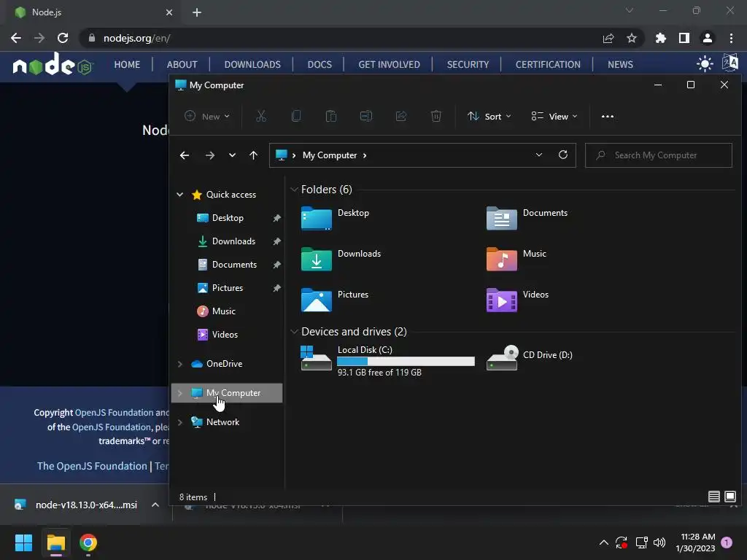
Task: Click the Paste clipboard icon in Explorer toolbar
Action: tap(330, 116)
